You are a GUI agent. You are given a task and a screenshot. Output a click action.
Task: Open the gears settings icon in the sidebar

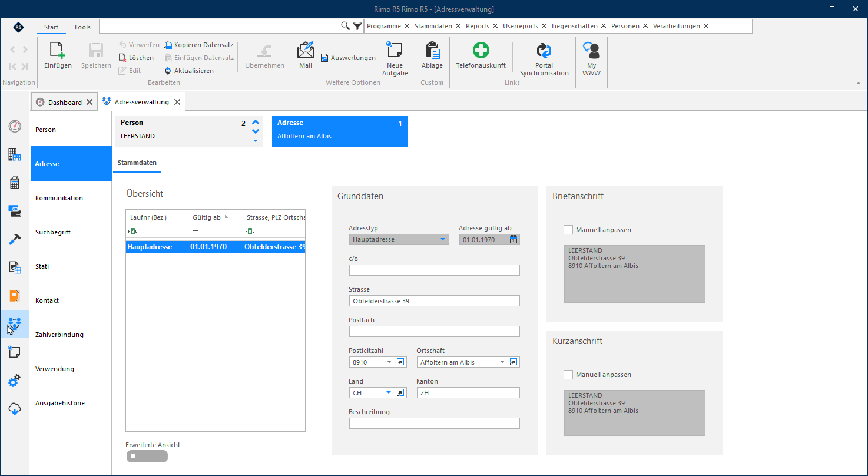click(x=15, y=381)
